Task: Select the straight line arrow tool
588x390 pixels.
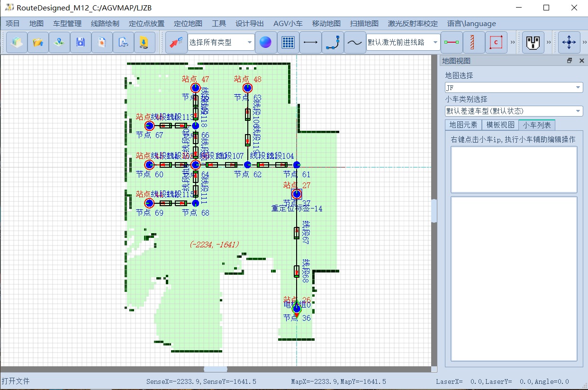Action: 310,43
